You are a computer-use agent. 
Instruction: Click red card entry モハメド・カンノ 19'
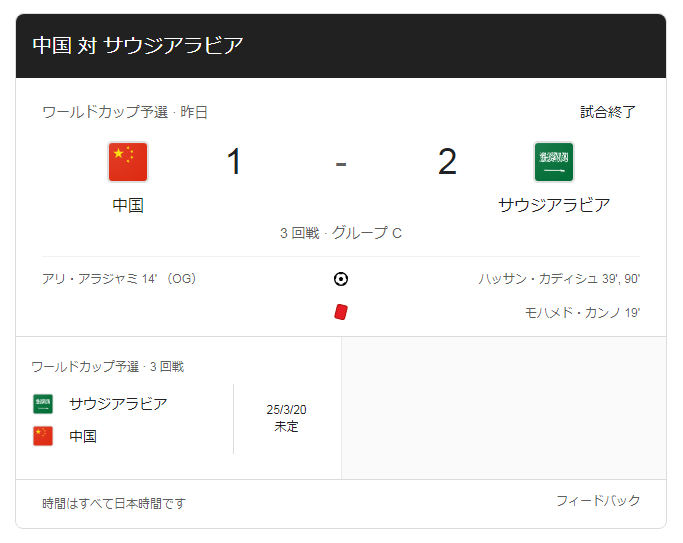[x=582, y=313]
